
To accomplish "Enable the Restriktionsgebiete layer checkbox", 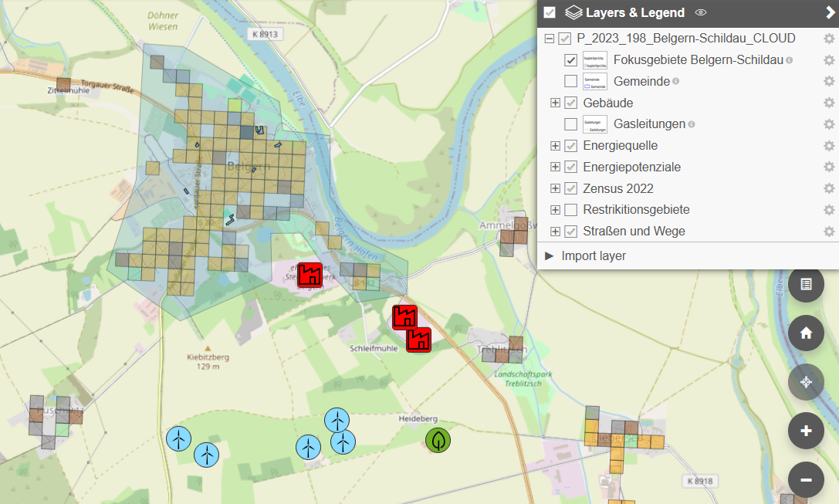I will click(571, 210).
